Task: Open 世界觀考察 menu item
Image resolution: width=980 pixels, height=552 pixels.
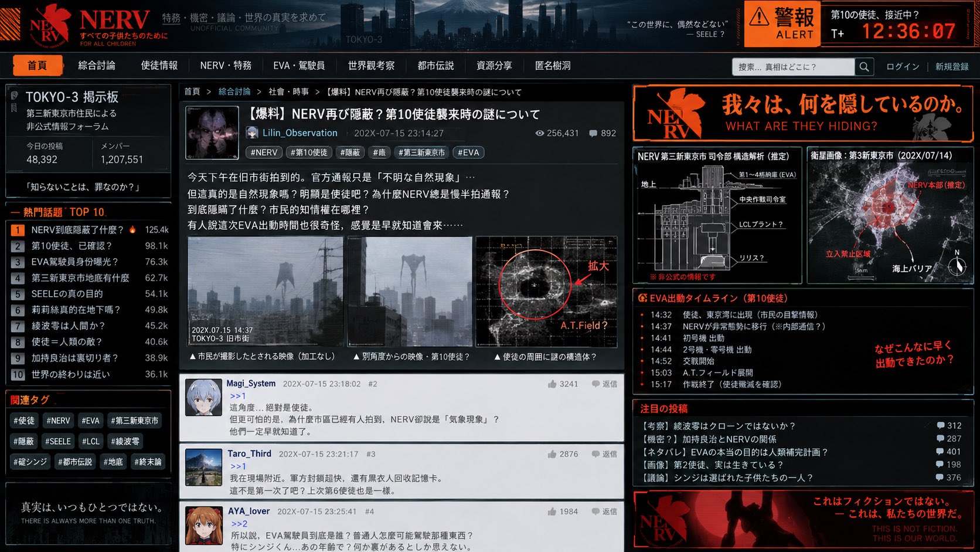Action: tap(371, 66)
